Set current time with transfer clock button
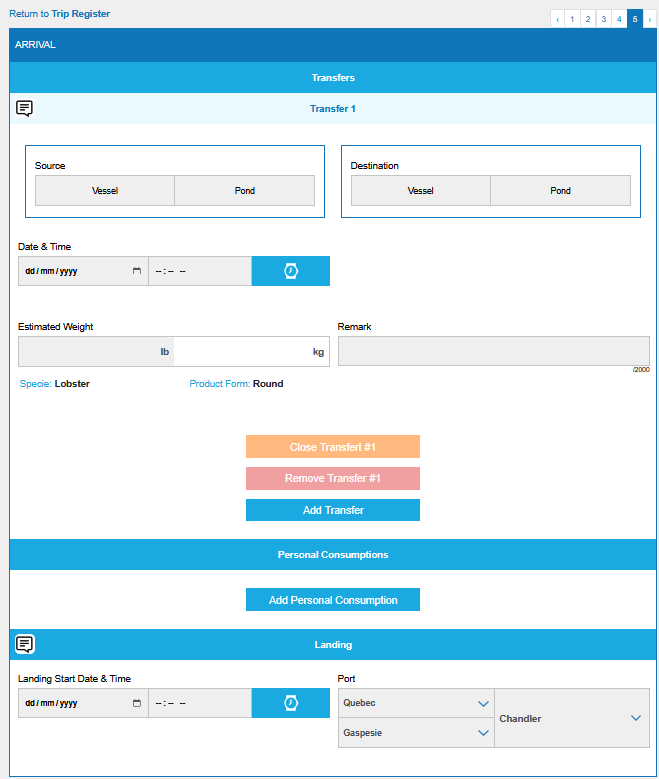This screenshot has height=779, width=659. pyautogui.click(x=290, y=271)
